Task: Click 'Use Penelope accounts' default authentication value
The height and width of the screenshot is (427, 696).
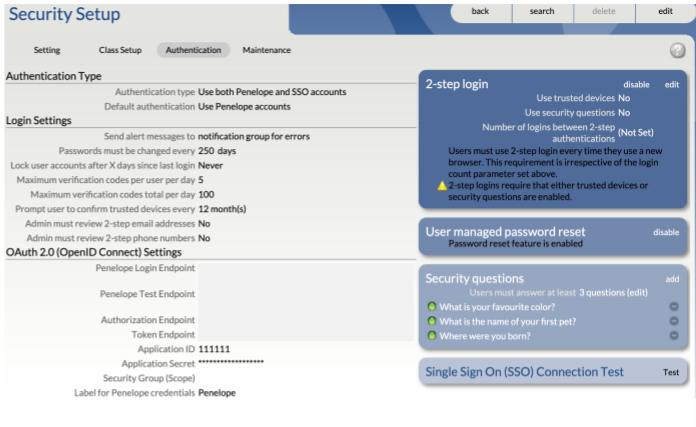Action: click(x=244, y=107)
